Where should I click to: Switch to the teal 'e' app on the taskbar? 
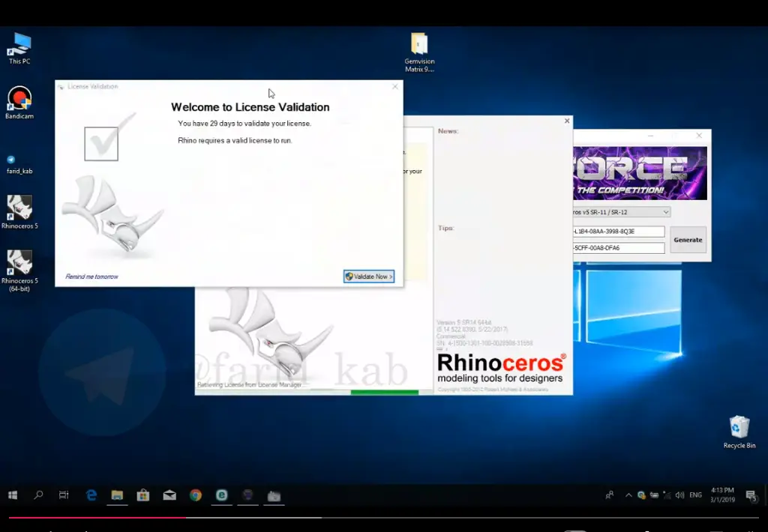(x=221, y=495)
